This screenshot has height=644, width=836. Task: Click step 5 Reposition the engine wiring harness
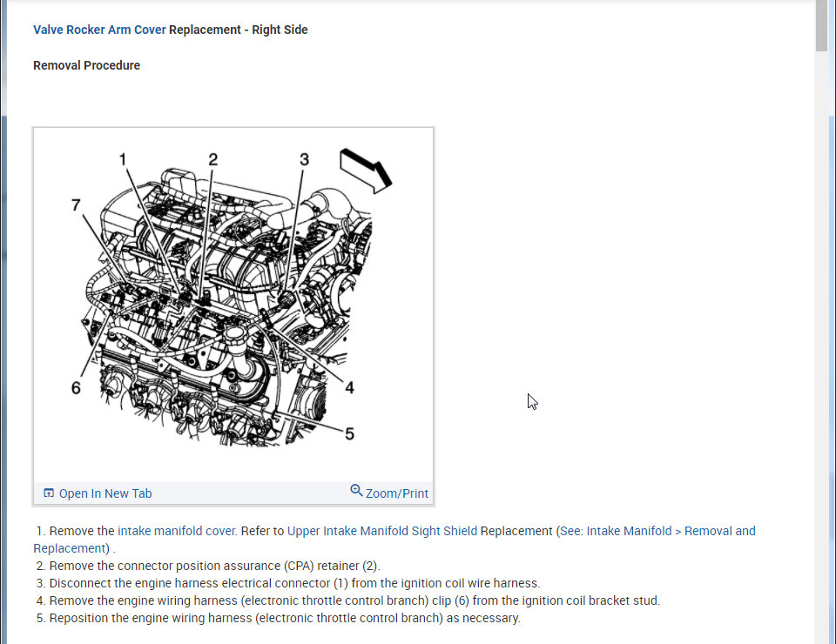278,618
